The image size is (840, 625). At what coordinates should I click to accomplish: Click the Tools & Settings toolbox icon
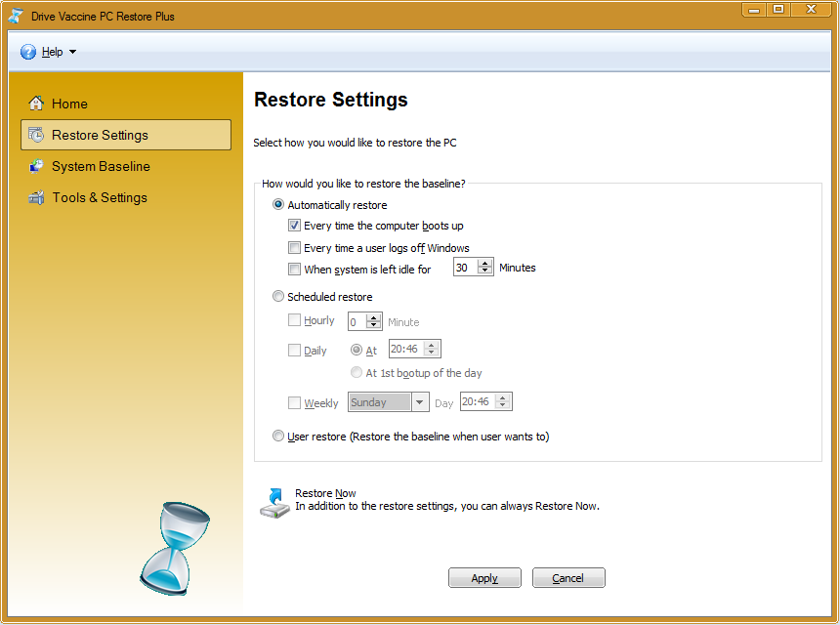36,197
